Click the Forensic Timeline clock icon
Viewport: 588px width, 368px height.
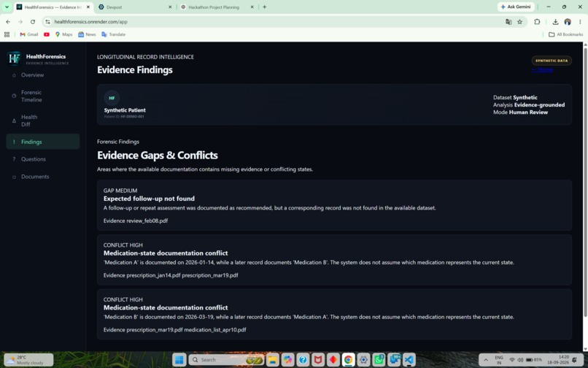click(x=15, y=96)
